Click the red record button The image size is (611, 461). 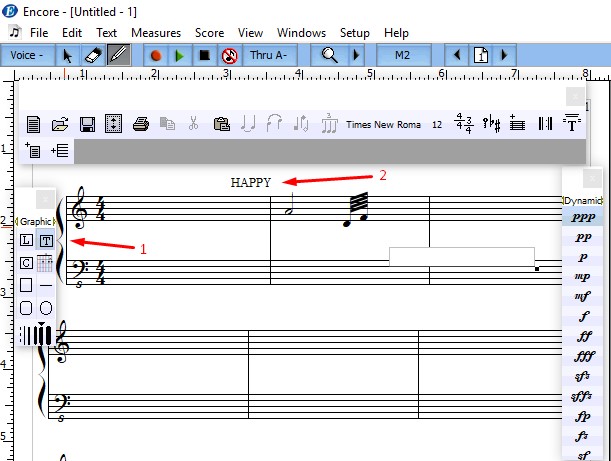(156, 55)
